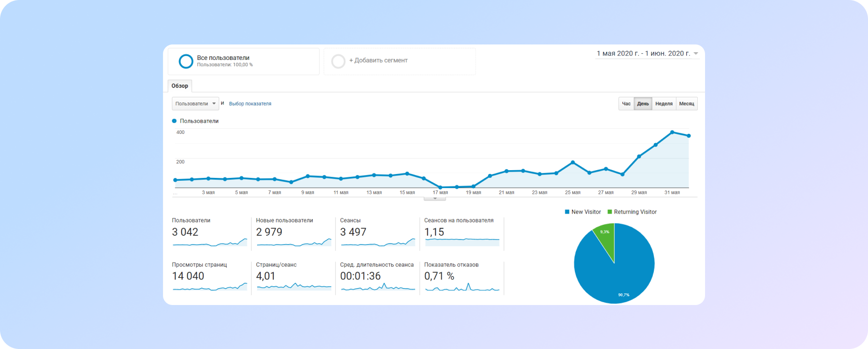The height and width of the screenshot is (349, 868).
Task: Select 'Сред. длительность сеанса' 00:01:36 metric
Action: click(377, 277)
